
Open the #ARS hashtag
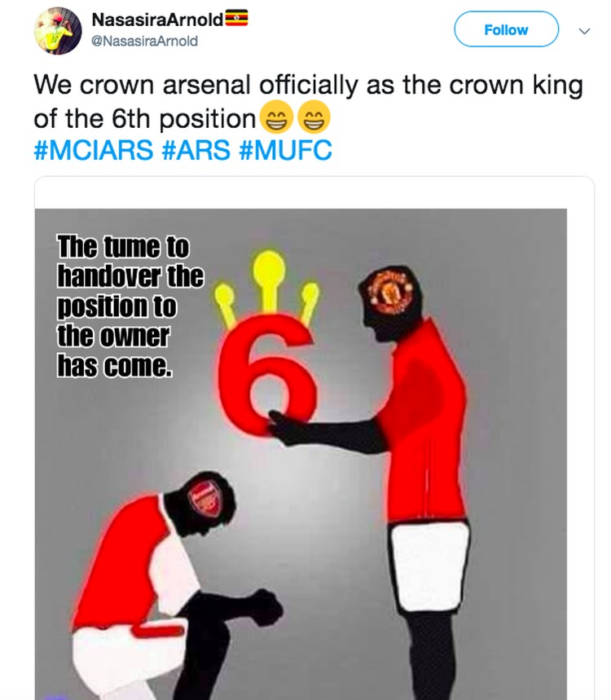click(196, 150)
